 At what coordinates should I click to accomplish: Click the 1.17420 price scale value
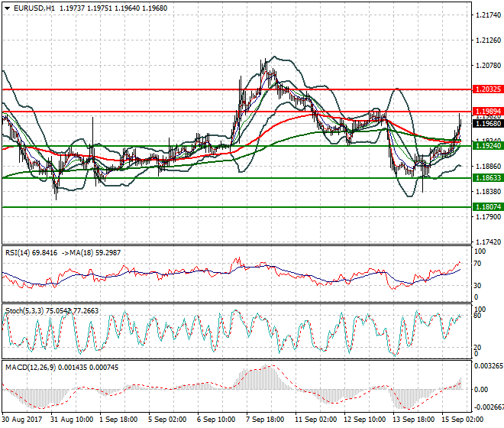pyautogui.click(x=488, y=242)
